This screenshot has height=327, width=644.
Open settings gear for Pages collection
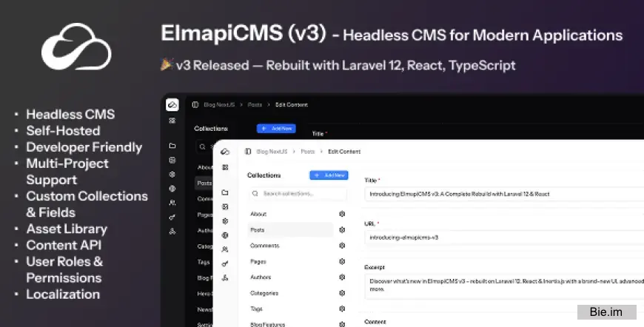click(342, 261)
